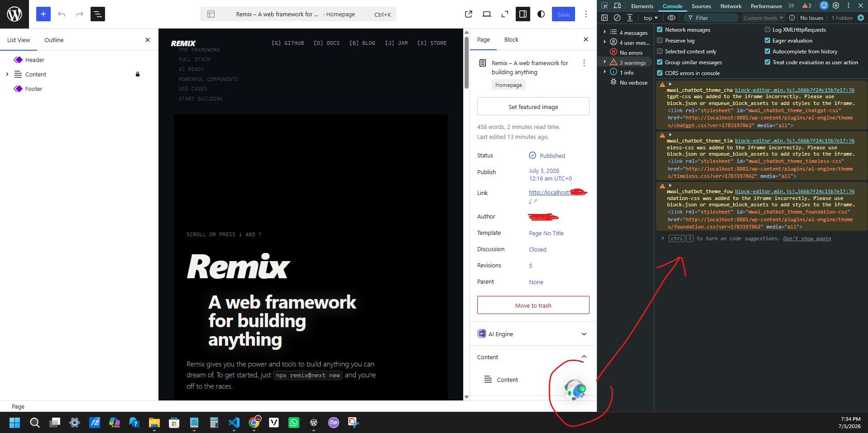Toggle CORS errors in console checkbox
This screenshot has width=868, height=433.
point(660,73)
